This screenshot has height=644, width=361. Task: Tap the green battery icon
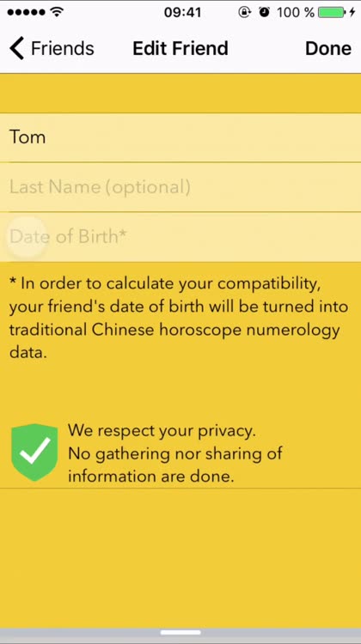[x=333, y=12]
